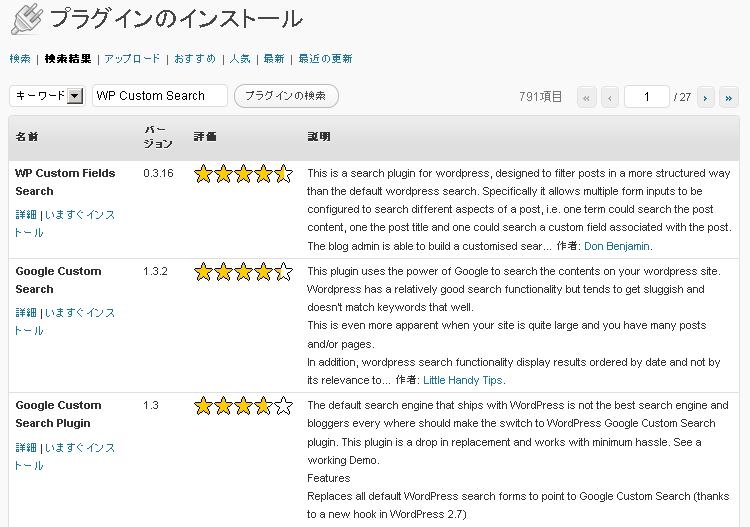
Task: Go to next page with single-right arrow
Action: pos(706,98)
